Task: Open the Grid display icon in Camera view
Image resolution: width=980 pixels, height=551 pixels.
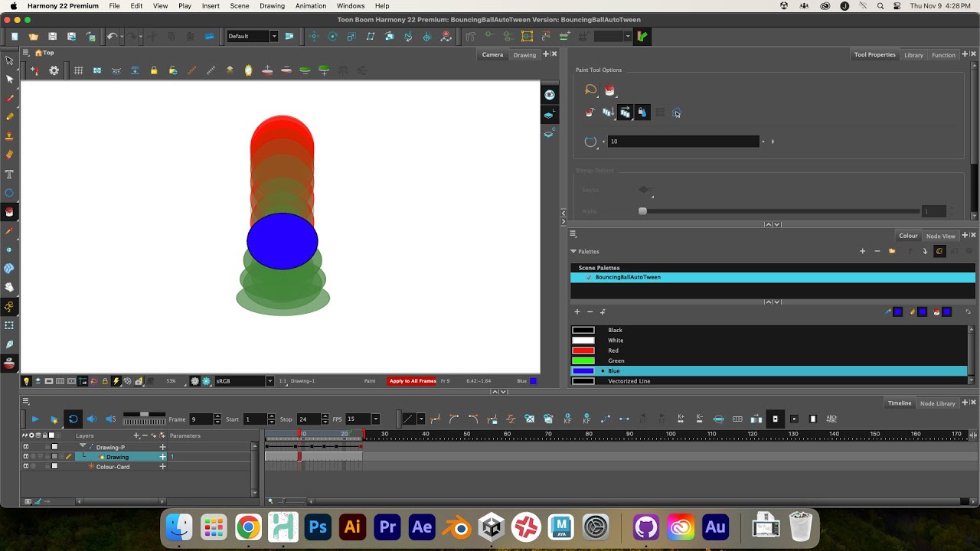Action: [x=78, y=70]
